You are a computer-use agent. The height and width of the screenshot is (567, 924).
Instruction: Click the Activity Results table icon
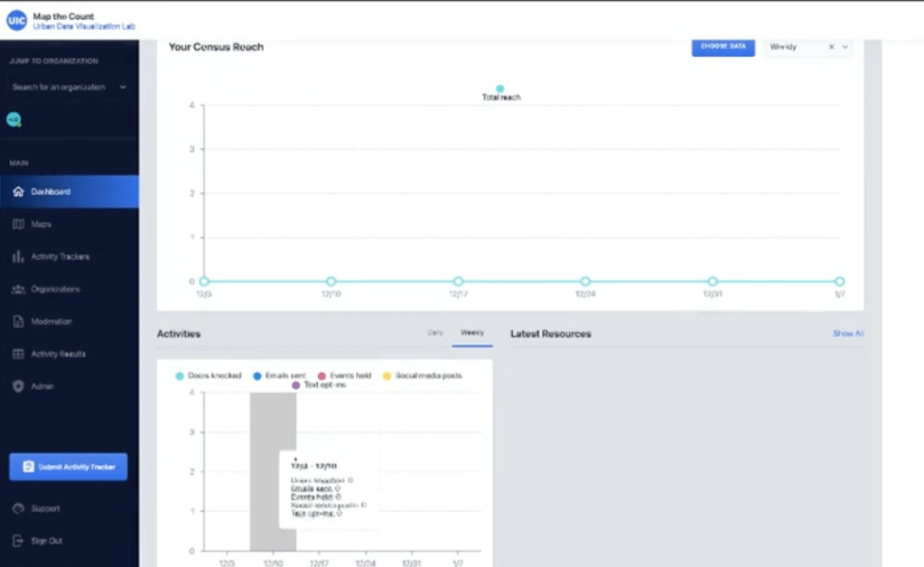coord(18,354)
